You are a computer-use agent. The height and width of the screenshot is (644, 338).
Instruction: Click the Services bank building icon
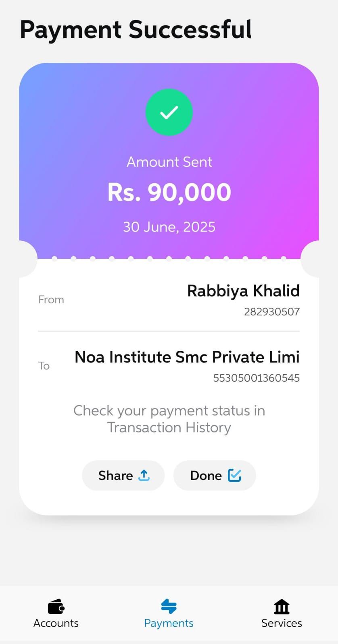click(x=282, y=607)
